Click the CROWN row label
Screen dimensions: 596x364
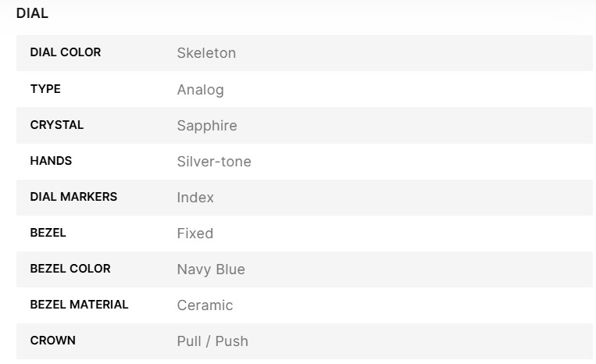[53, 341]
